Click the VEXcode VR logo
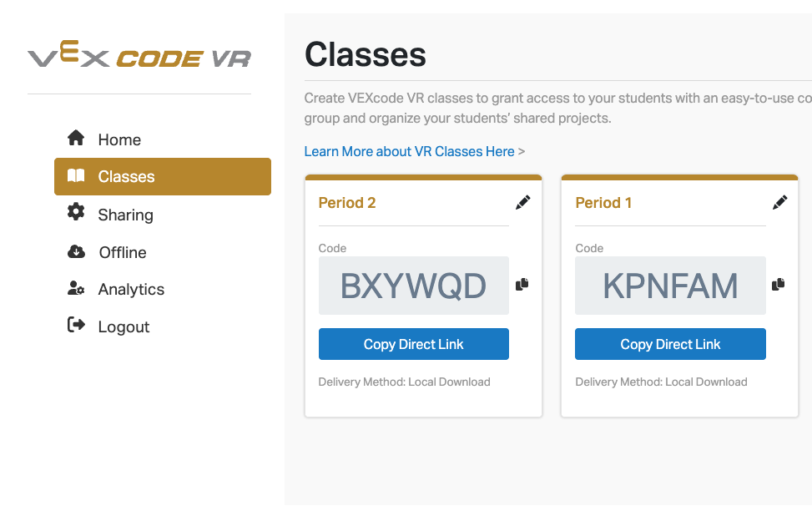812x506 pixels. pyautogui.click(x=139, y=55)
